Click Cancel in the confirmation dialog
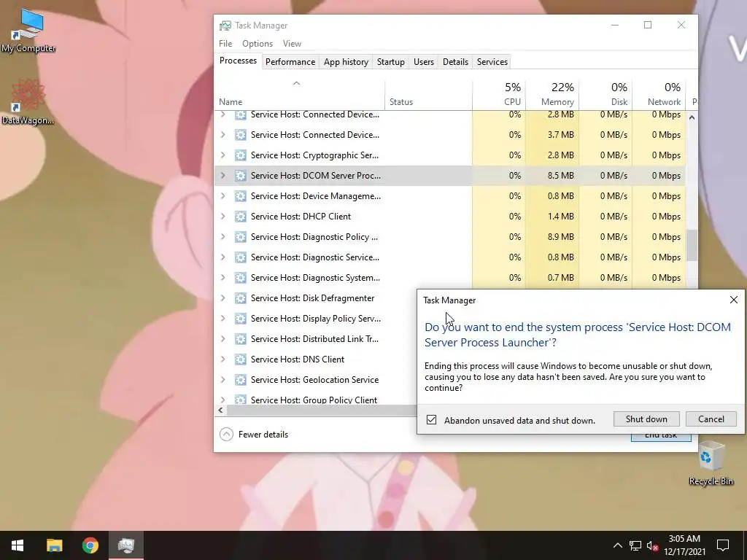Screen dimensions: 747x560 [711, 419]
